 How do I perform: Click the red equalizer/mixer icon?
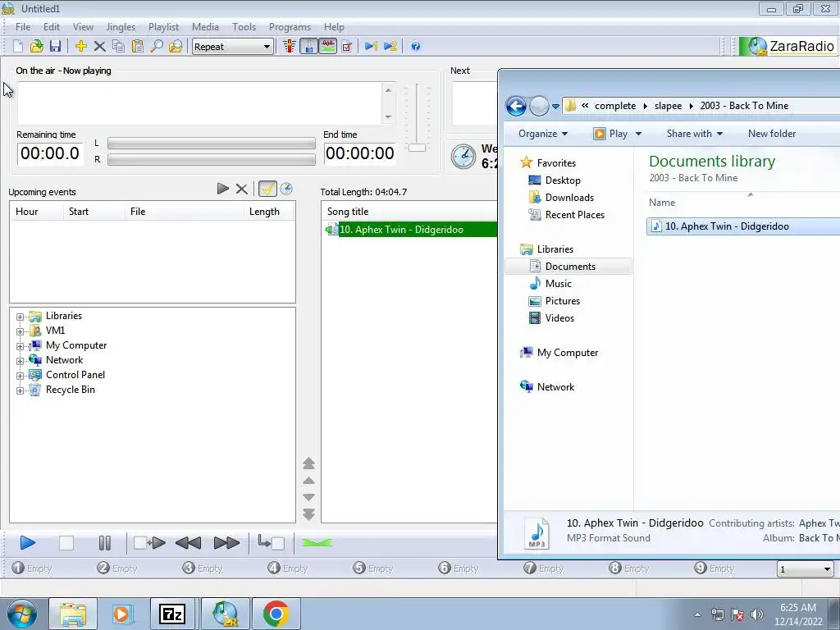pyautogui.click(x=290, y=46)
